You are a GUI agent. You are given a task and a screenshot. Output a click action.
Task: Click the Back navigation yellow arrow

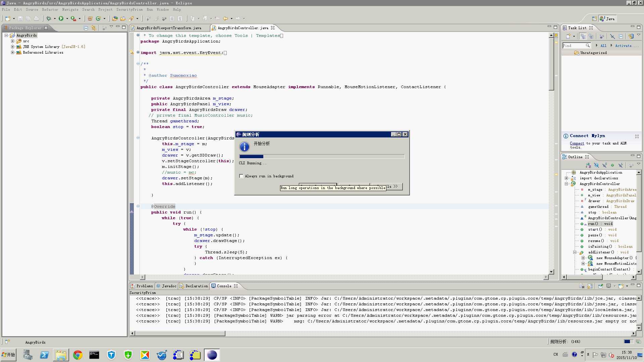point(225,19)
